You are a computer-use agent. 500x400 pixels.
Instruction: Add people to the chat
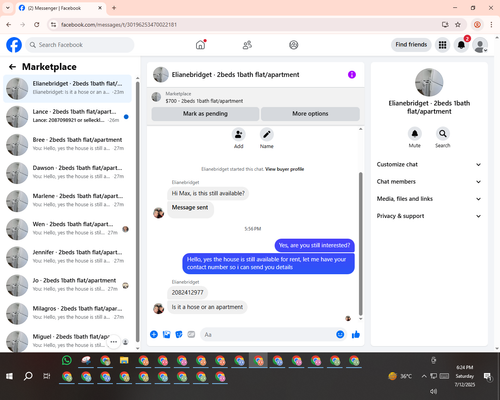tap(239, 134)
